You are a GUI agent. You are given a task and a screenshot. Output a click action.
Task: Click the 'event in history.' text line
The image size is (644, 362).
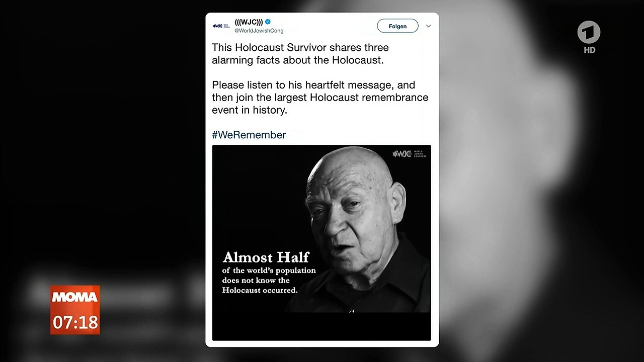click(250, 110)
